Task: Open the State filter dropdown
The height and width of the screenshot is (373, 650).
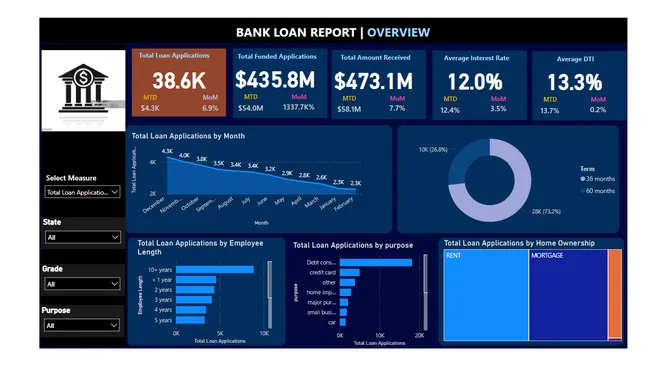Action: 82,237
